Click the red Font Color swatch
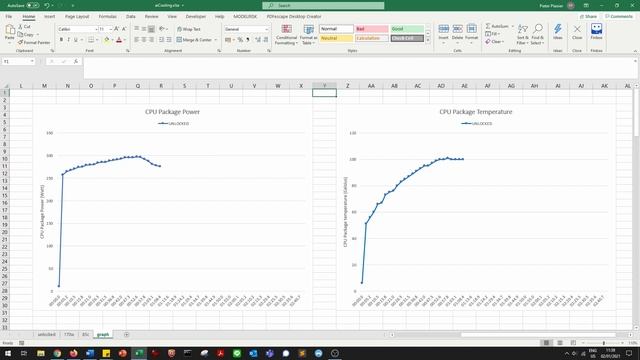Viewport: 640px width, 360px height. click(x=119, y=40)
